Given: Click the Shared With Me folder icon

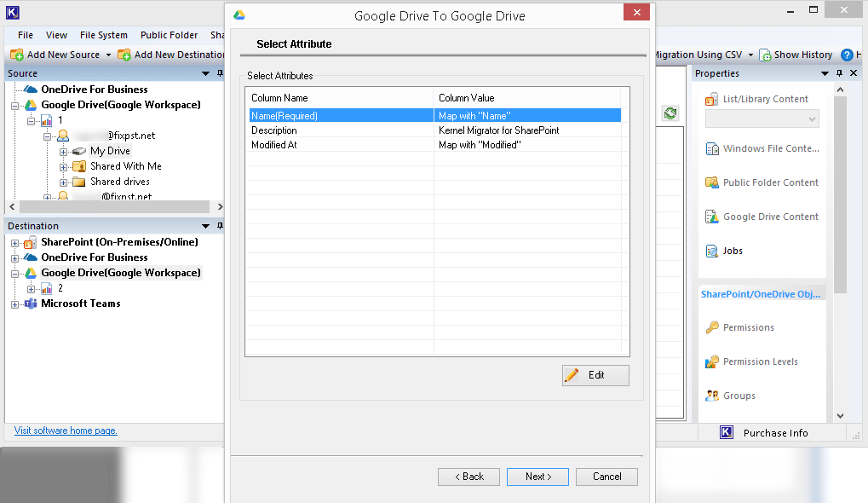Looking at the screenshot, I should click(x=79, y=166).
